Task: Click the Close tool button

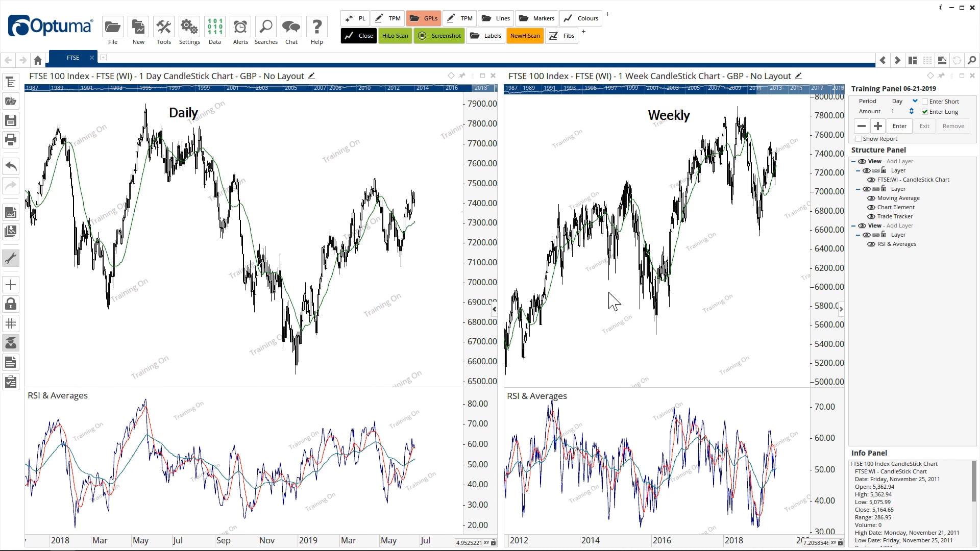Action: (359, 36)
